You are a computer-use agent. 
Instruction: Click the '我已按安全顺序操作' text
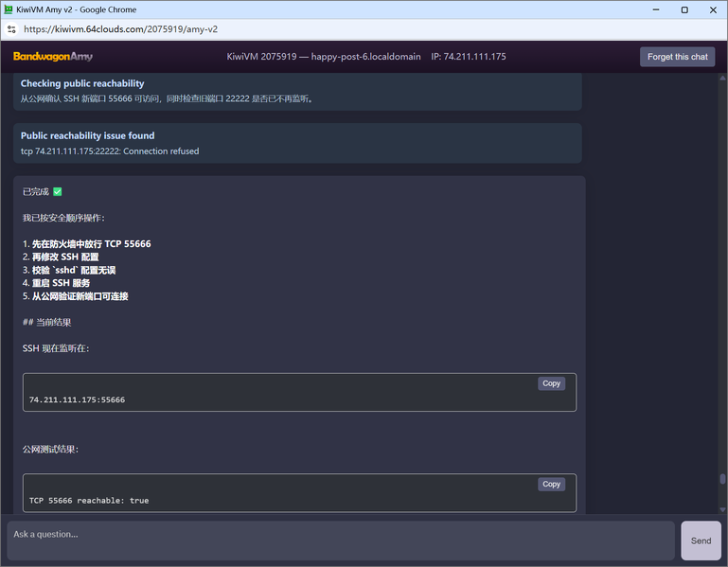click(x=63, y=218)
